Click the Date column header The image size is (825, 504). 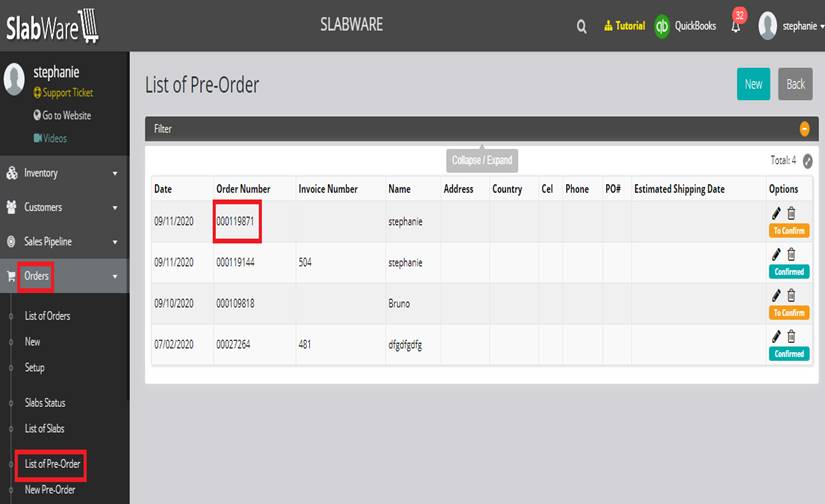(x=163, y=188)
